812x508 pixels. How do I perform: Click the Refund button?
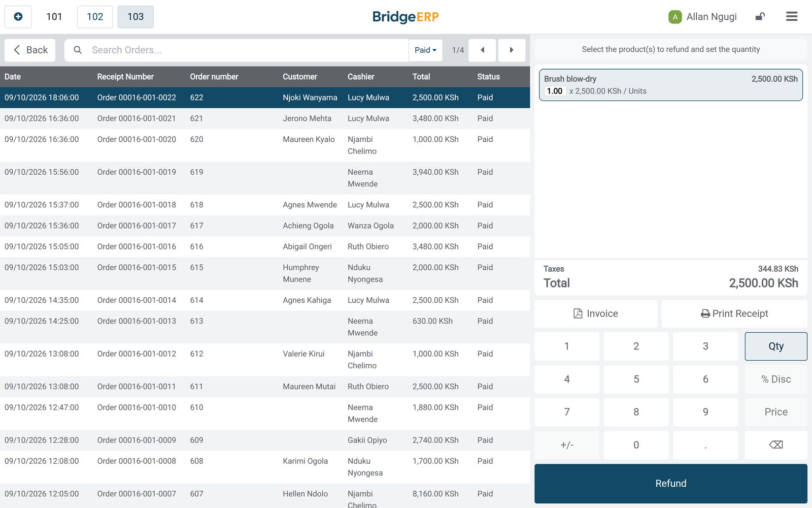tap(671, 484)
